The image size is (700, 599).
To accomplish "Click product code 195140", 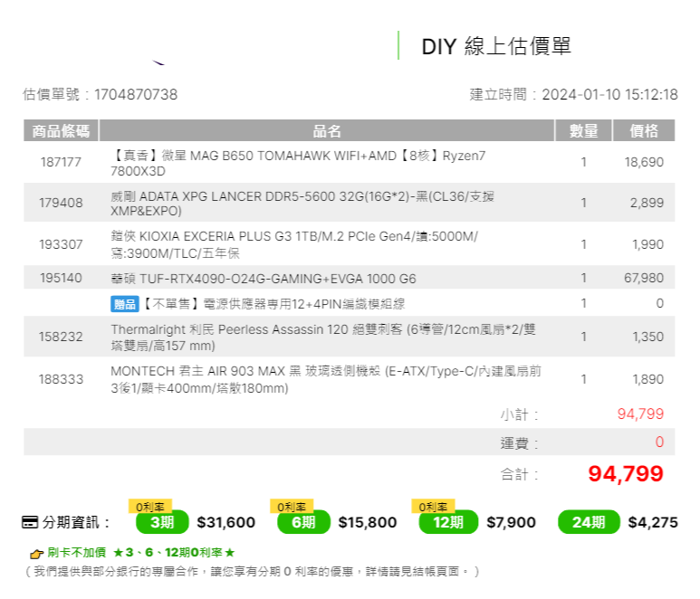I will tap(61, 278).
